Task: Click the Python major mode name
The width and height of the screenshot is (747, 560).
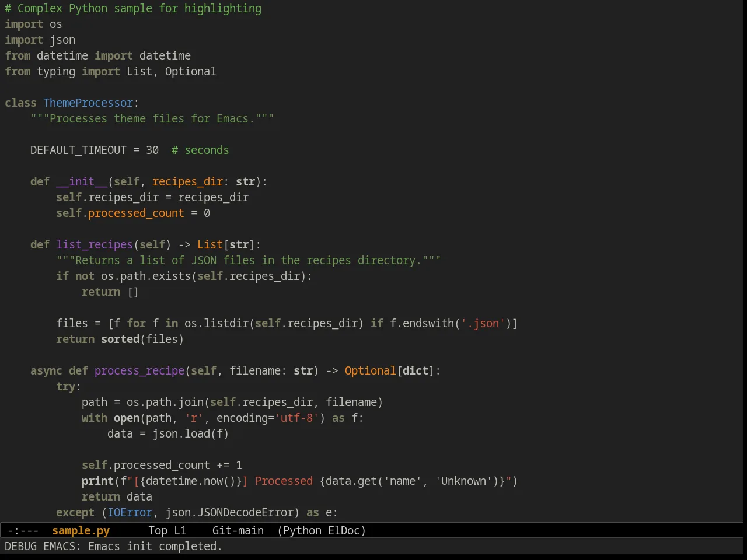Action: click(x=302, y=530)
